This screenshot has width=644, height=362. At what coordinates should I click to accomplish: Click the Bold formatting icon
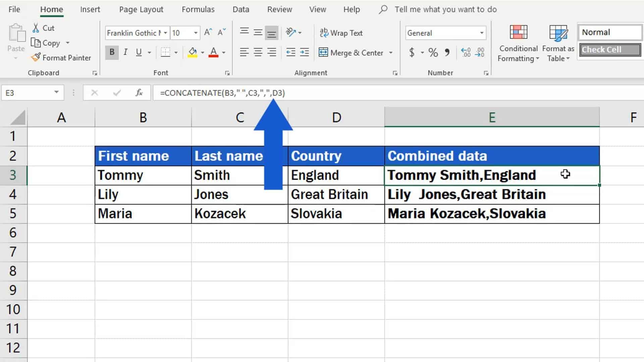(x=111, y=53)
